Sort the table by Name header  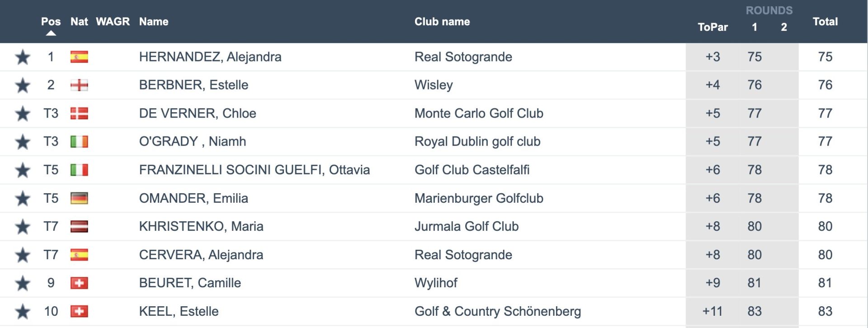(154, 21)
